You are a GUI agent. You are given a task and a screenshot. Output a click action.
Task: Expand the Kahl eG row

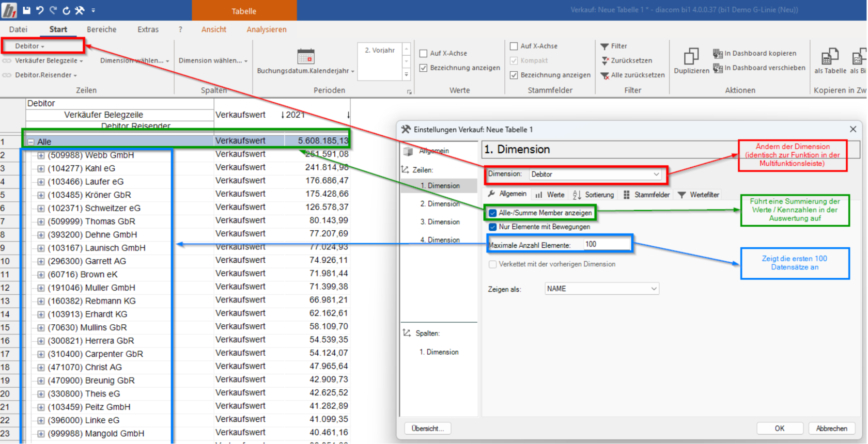pos(41,168)
